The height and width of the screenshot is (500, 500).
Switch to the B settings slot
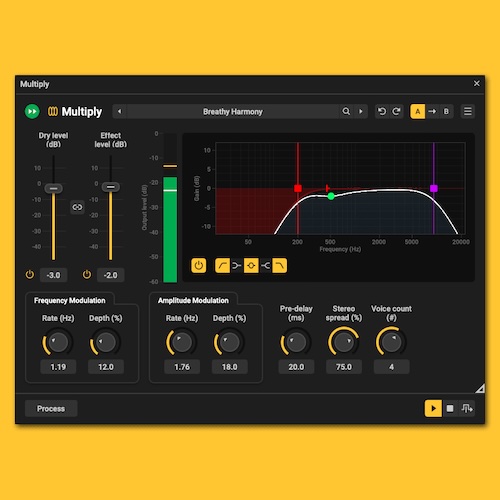point(446,111)
